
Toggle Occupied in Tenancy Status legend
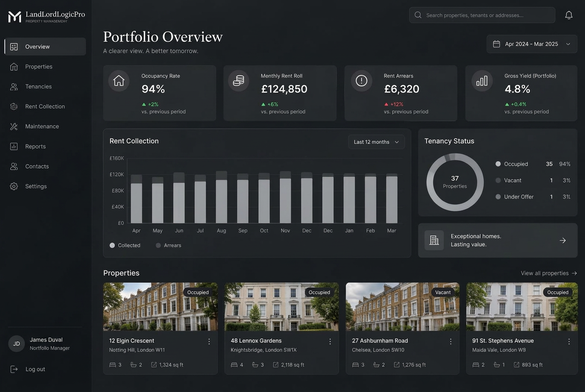coord(512,164)
